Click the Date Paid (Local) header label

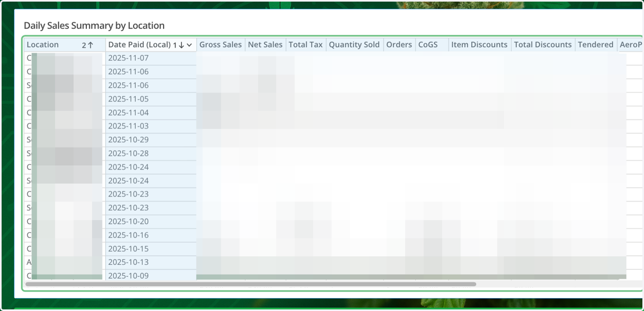(140, 45)
